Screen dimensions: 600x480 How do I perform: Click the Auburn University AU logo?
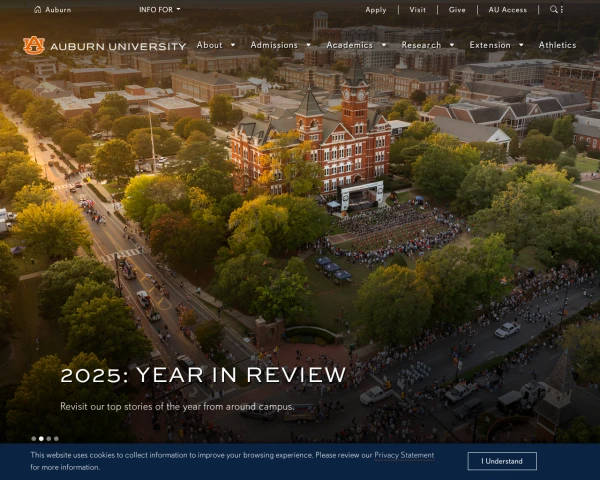click(x=34, y=45)
